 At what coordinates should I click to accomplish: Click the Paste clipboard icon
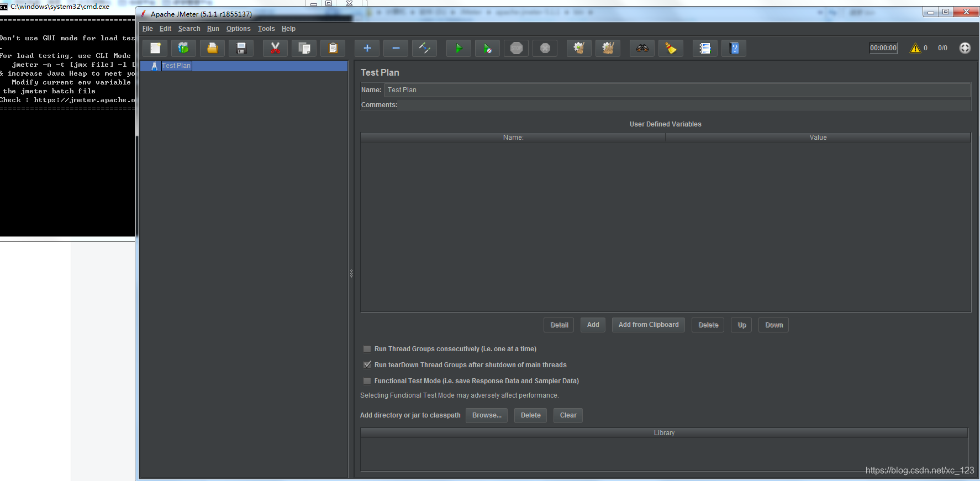click(x=333, y=49)
